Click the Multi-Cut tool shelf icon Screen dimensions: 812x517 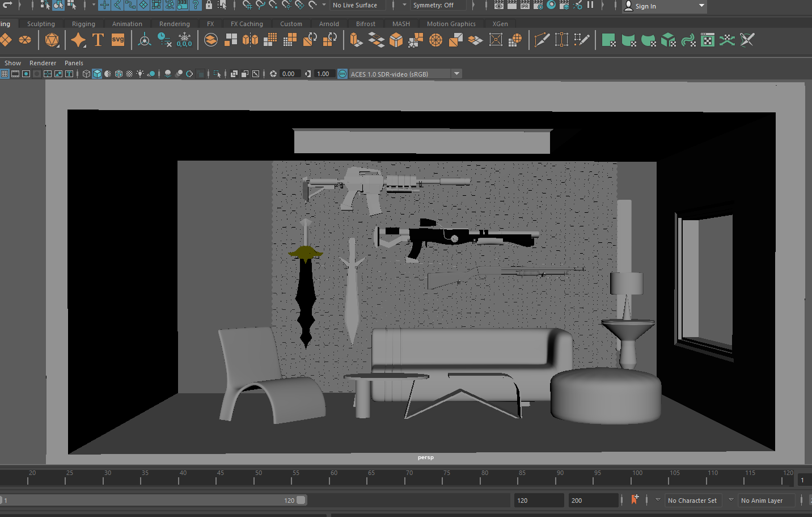tap(542, 40)
